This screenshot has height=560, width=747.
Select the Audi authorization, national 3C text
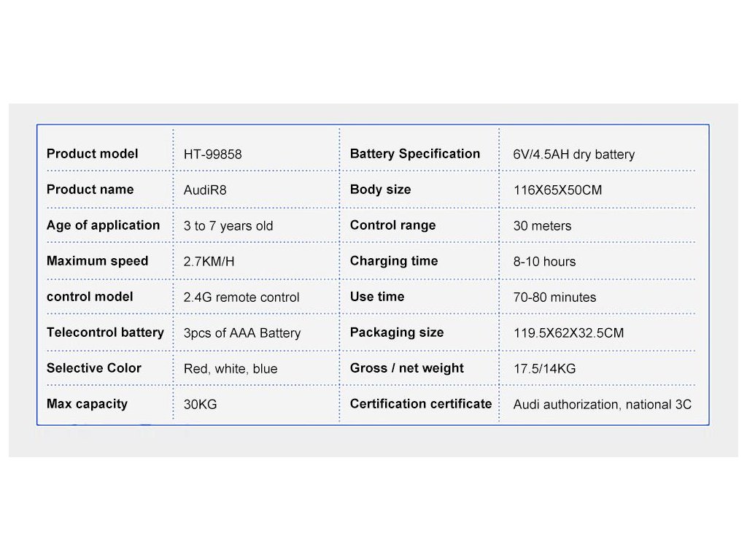coord(602,404)
